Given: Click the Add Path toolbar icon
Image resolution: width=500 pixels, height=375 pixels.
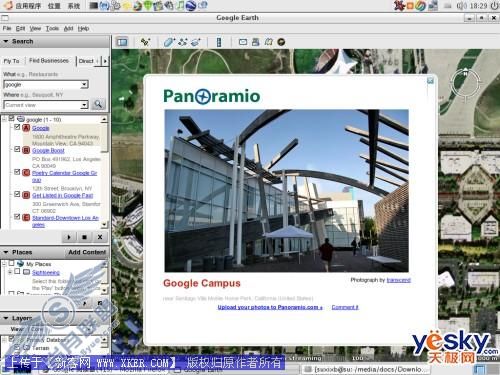Looking at the screenshot, I should 183,42.
